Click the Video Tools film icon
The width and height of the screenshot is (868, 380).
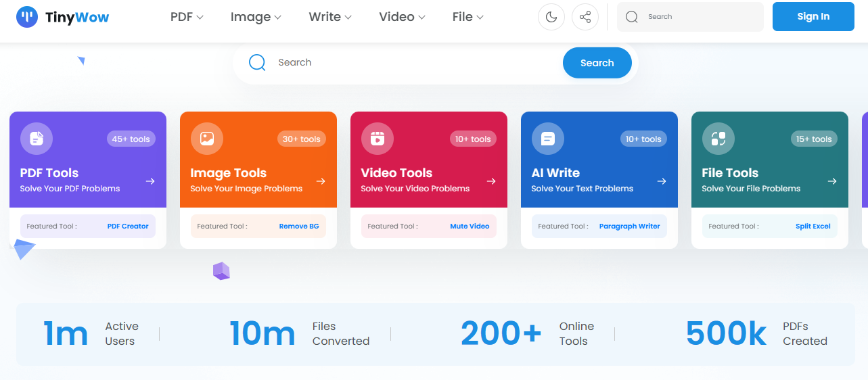tap(378, 139)
